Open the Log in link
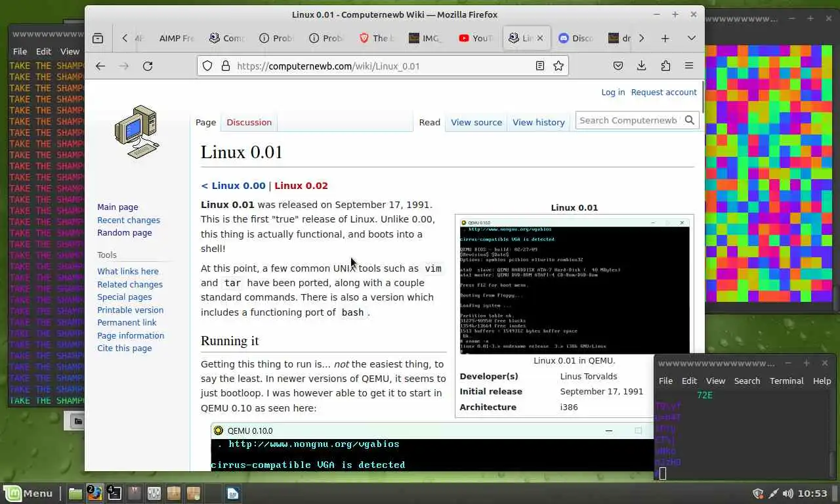Image resolution: width=840 pixels, height=504 pixels. 613,92
